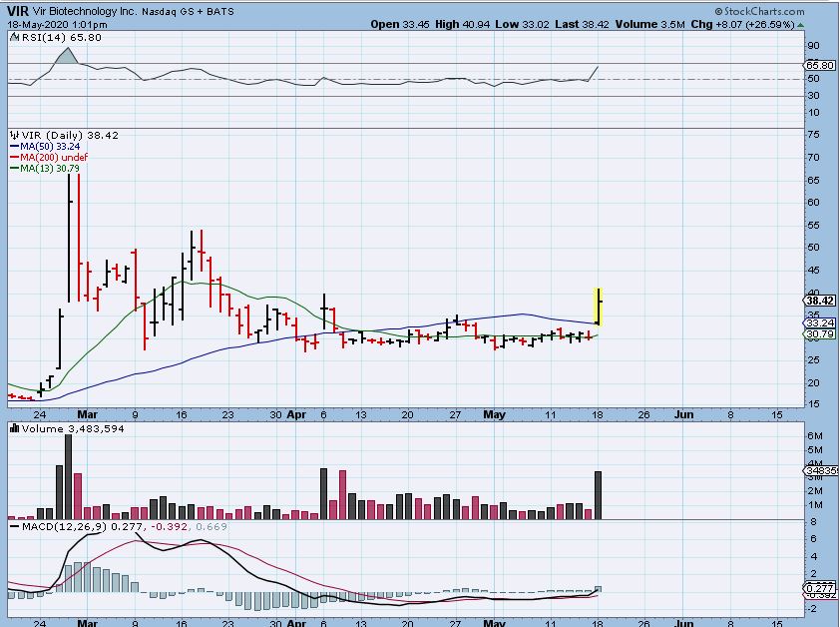This screenshot has width=840, height=627.
Task: Click the MACD signal value '-0.392' in legend
Action: (170, 527)
